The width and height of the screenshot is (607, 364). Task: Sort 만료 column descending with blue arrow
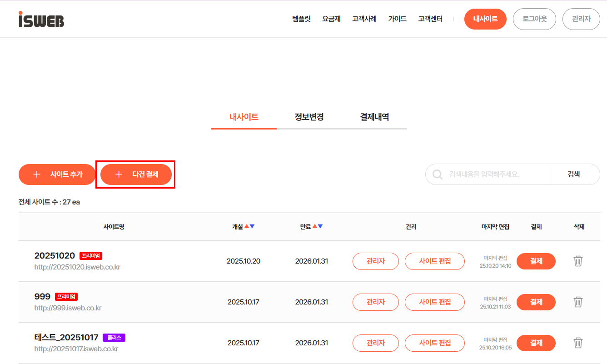(x=320, y=226)
